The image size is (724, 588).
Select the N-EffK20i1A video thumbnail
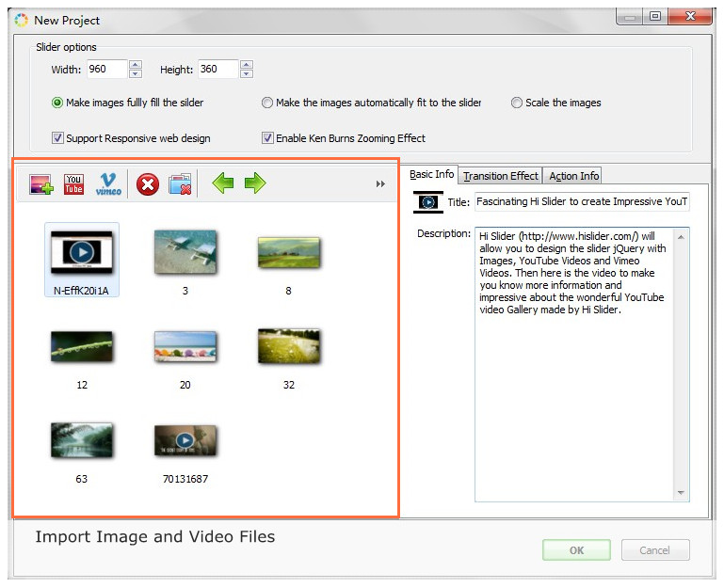(82, 260)
